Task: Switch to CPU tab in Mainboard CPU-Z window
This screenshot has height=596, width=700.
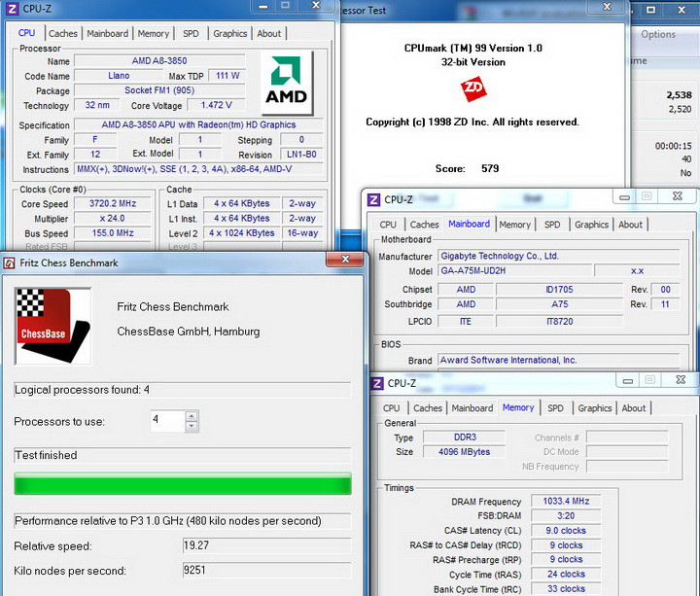Action: pos(388,225)
